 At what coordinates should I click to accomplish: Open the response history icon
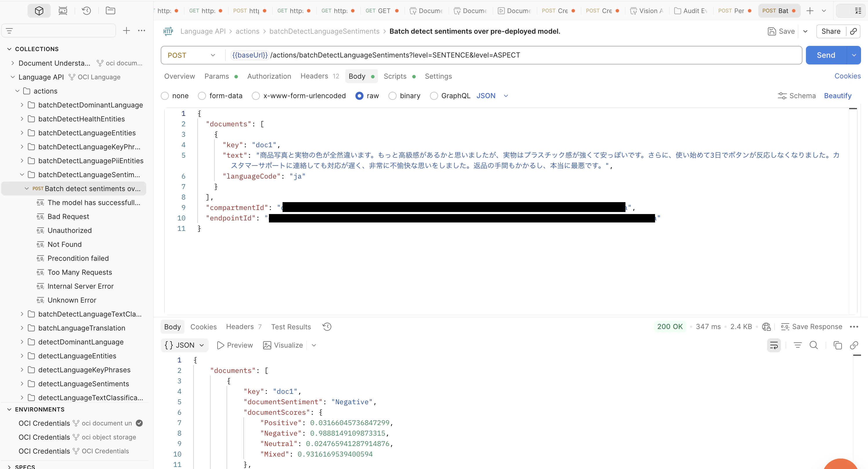coord(327,327)
